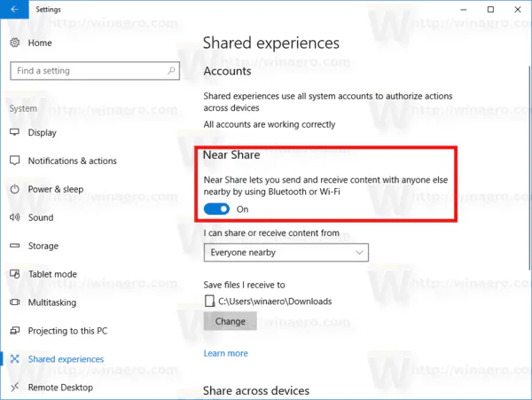Select Sound settings page
Screen dimensions: 532x400
pos(41,217)
